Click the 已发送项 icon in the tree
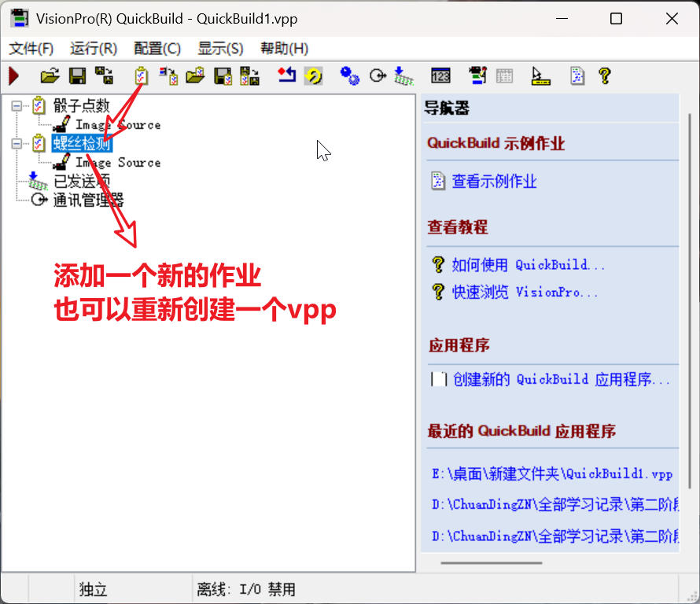 click(38, 181)
